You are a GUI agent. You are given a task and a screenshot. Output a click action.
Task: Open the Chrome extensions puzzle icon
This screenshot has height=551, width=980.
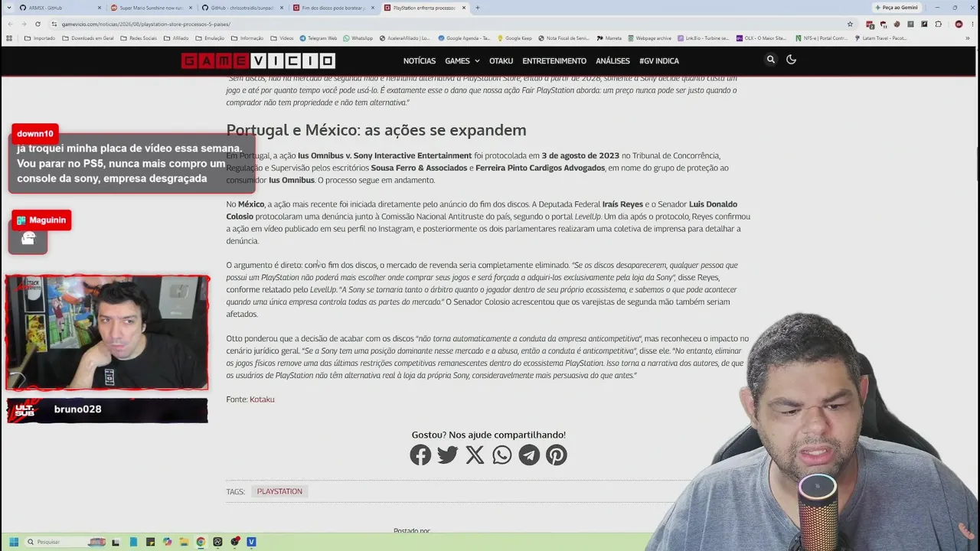coord(939,24)
